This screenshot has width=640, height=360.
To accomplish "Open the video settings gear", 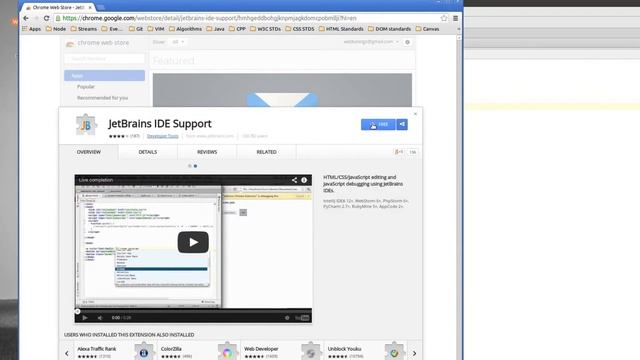I will click(287, 318).
